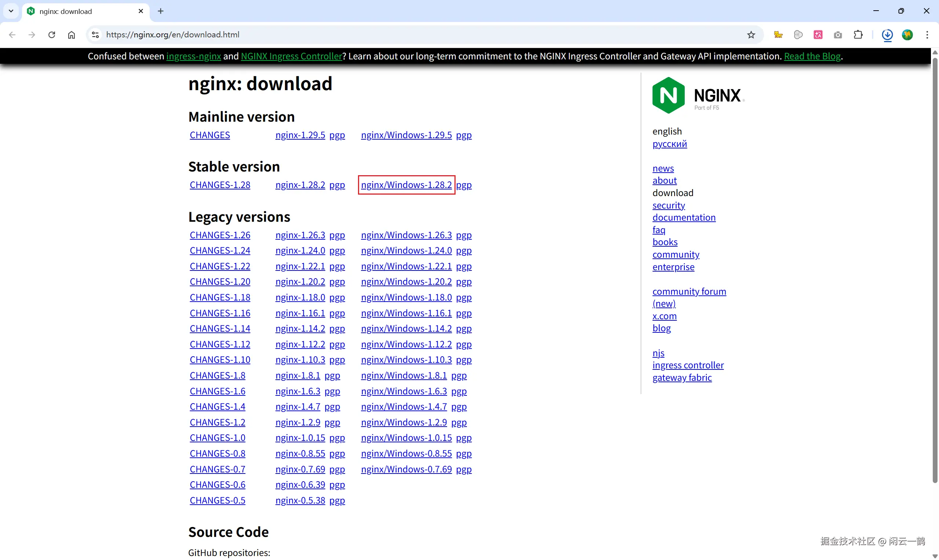This screenshot has height=560, width=939.
Task: Click the home icon in the toolbar
Action: tap(72, 35)
